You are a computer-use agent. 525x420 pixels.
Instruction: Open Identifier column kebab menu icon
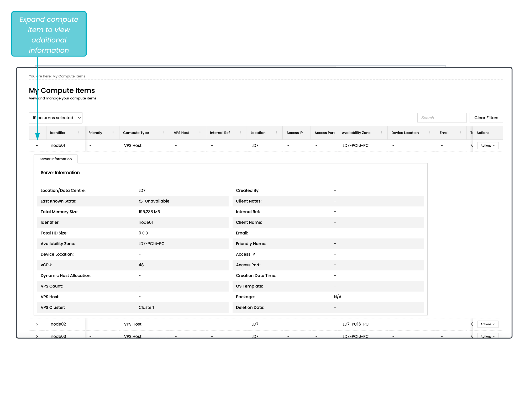[x=79, y=133]
